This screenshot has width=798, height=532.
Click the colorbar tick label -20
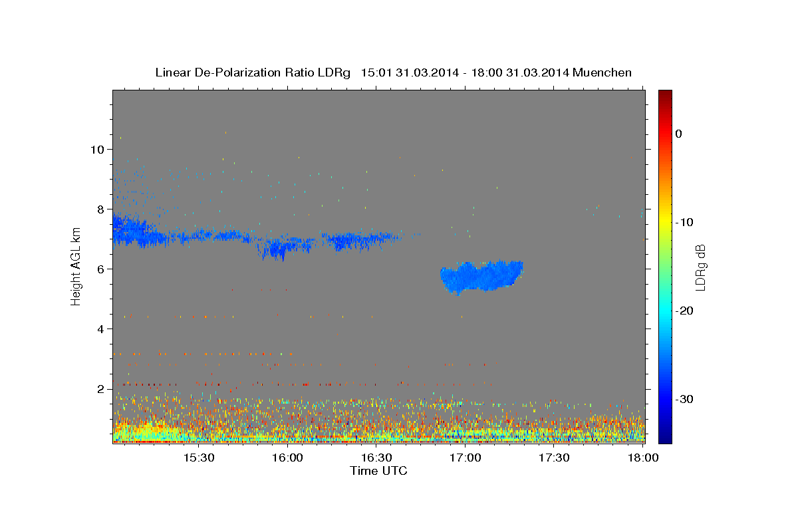pyautogui.click(x=685, y=311)
